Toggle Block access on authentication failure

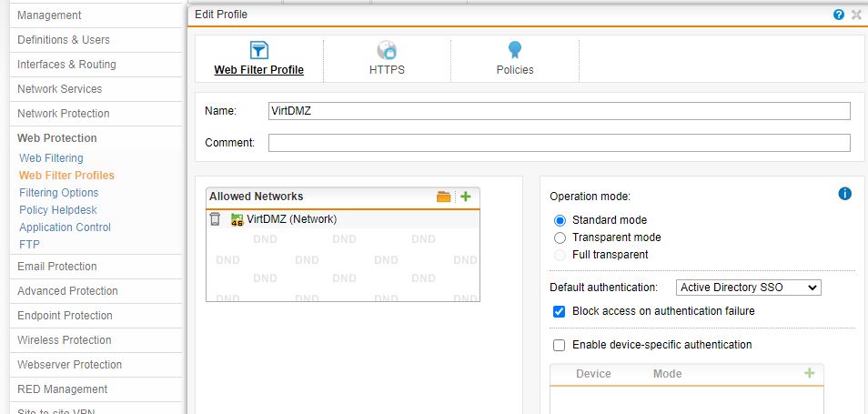[x=560, y=311]
